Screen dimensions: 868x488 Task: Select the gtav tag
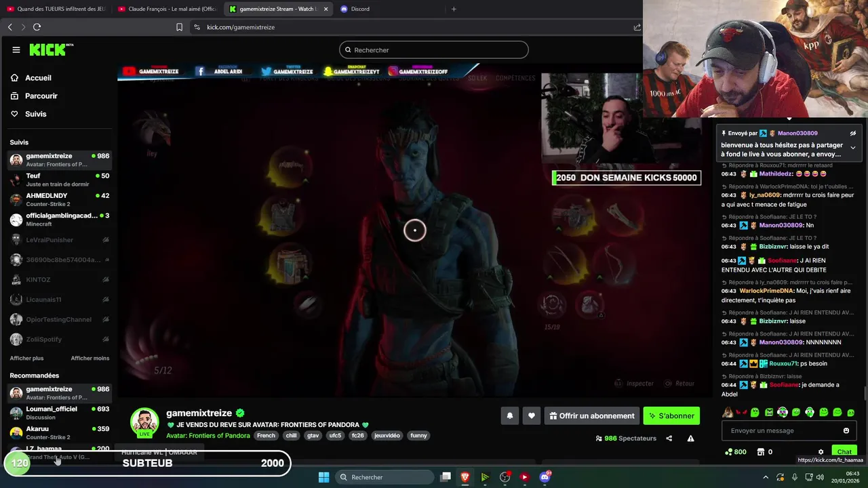click(x=313, y=436)
